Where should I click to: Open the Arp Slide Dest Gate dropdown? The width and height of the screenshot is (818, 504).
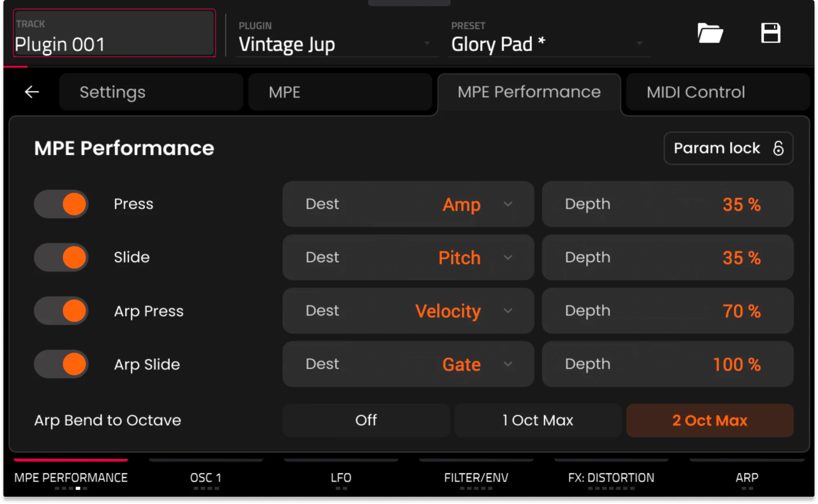[408, 364]
